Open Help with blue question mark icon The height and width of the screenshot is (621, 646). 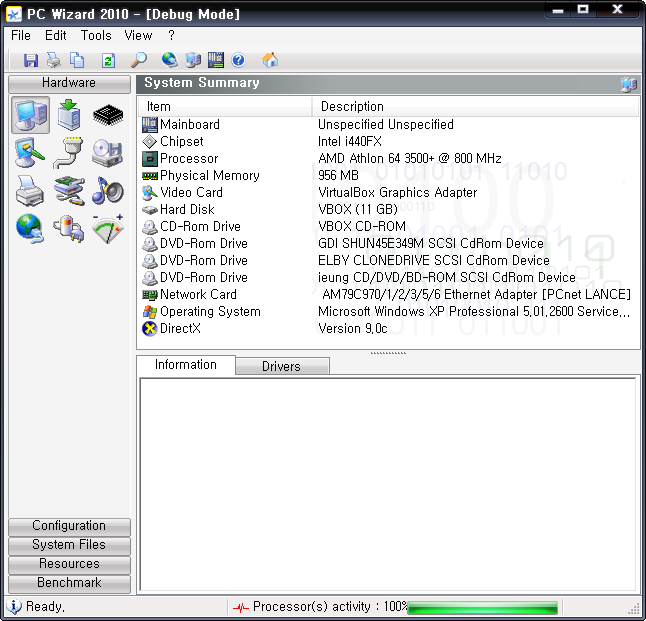(x=239, y=61)
